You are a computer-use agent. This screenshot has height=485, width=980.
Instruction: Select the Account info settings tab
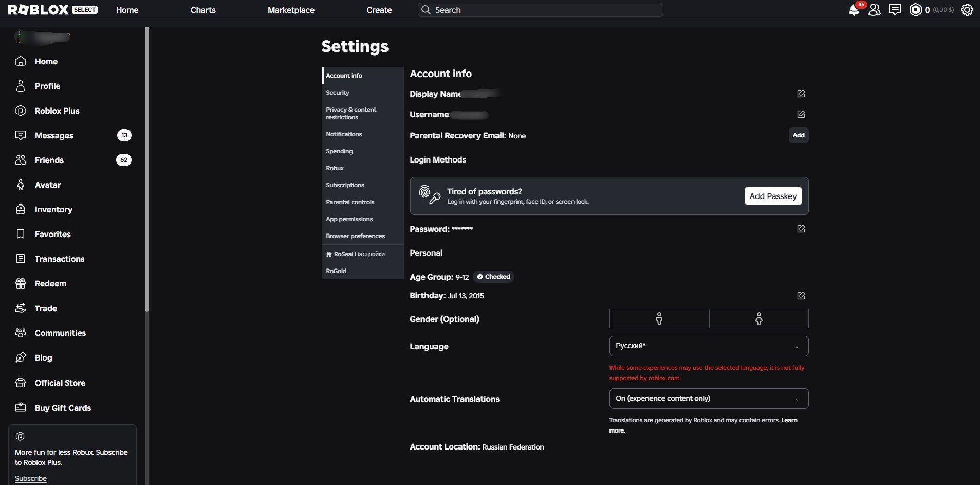(363, 76)
